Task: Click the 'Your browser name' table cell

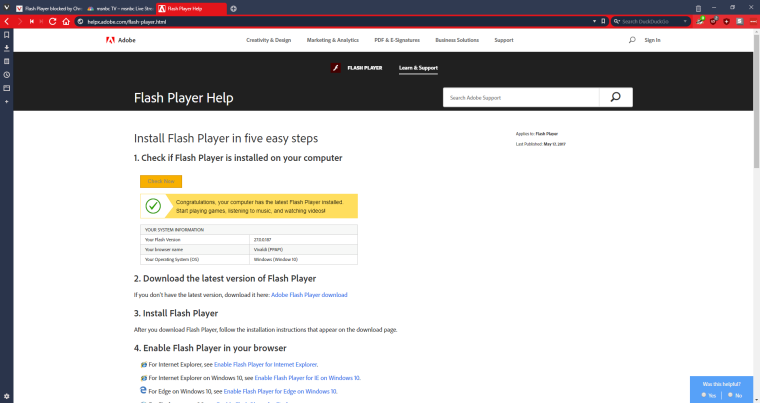Action: [x=195, y=249]
